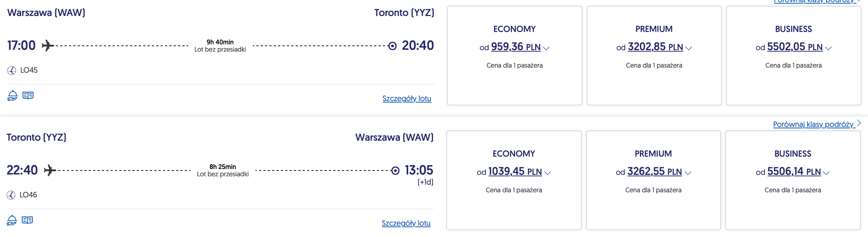Open Szczegóły lotu for the Toronto–Warszawa flight
Viewport: 868px width, 237px height.
(x=406, y=223)
